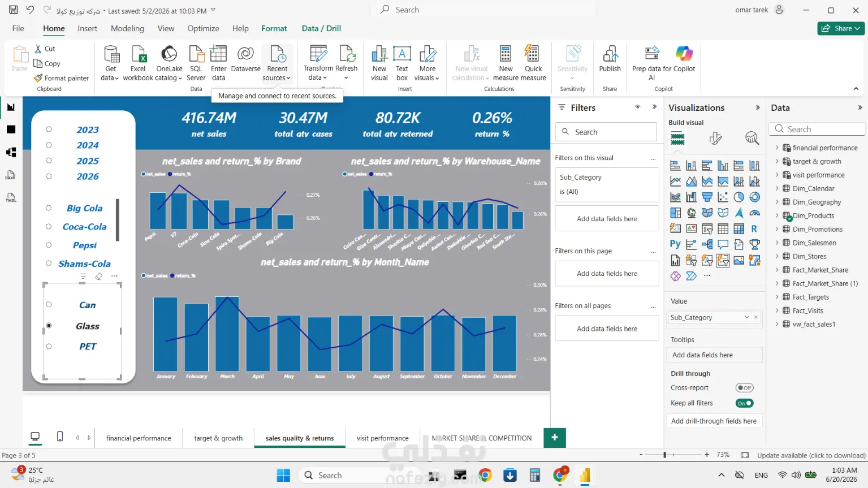
Task: Open Model view in left sidebar
Action: pyautogui.click(x=11, y=152)
